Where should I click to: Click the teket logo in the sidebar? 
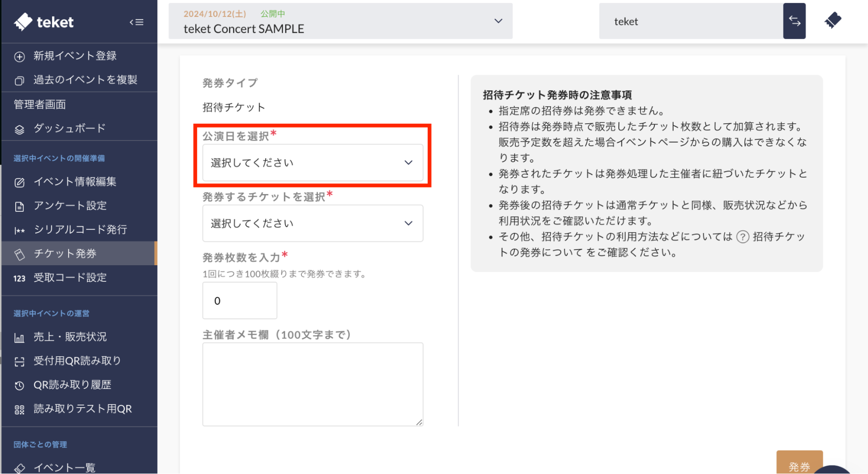pos(44,22)
